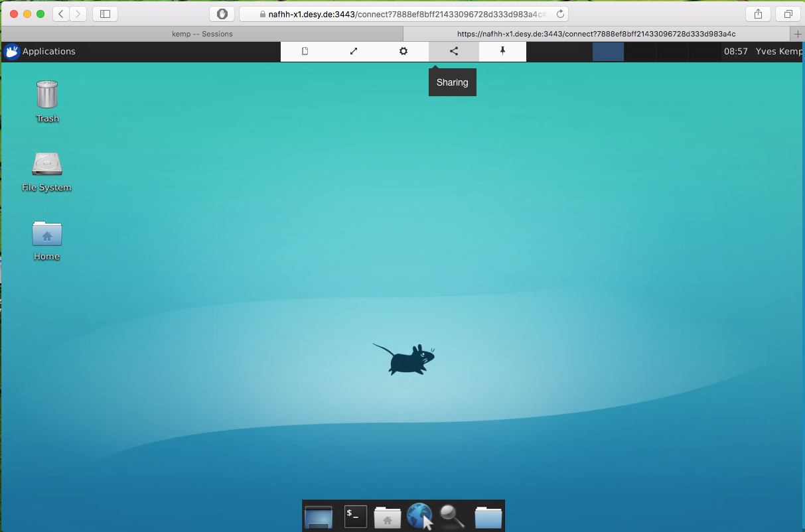
Task: Open the Terminal from the bottom dock
Action: [x=355, y=516]
